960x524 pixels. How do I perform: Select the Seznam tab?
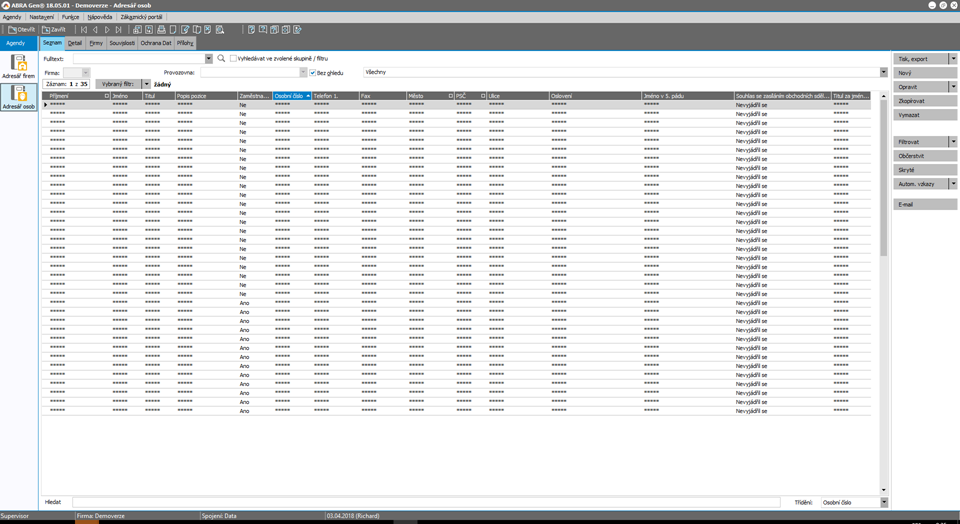pos(52,43)
